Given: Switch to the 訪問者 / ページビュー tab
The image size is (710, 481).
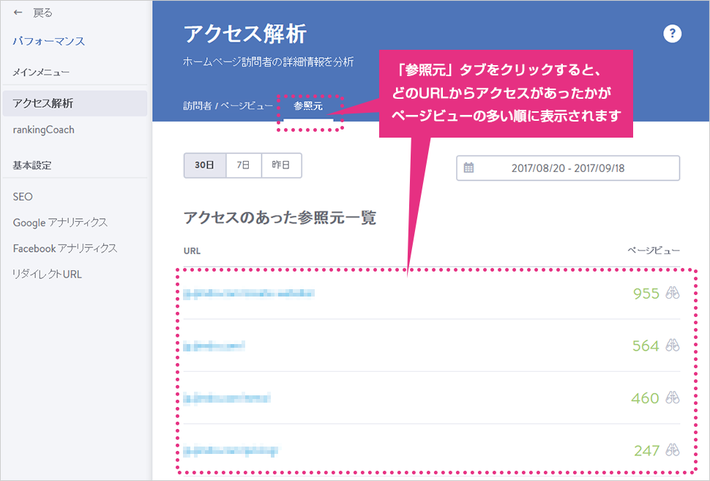Looking at the screenshot, I should point(228,106).
